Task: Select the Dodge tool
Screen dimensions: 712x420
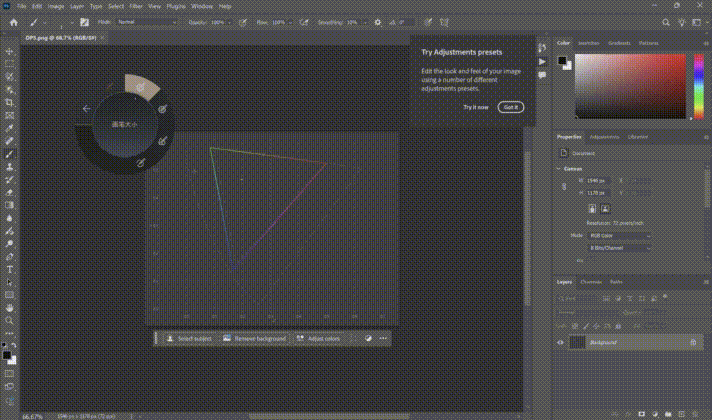Action: click(x=9, y=244)
